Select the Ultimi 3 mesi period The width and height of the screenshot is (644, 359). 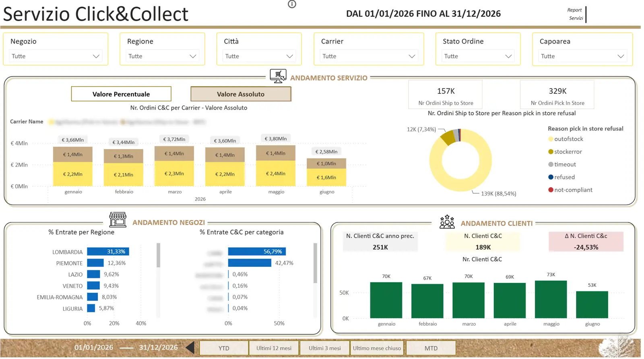click(x=324, y=348)
